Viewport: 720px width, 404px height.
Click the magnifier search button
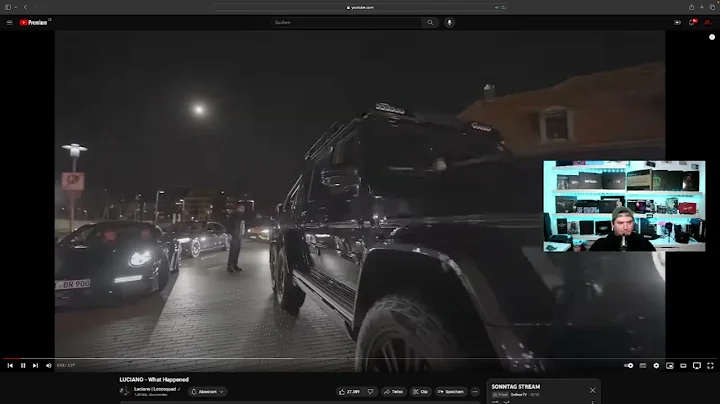[x=430, y=22]
